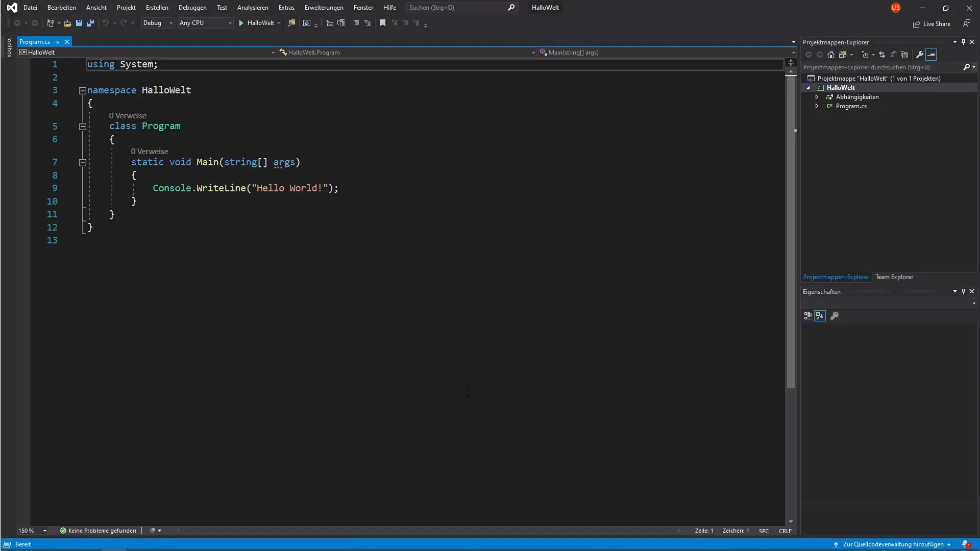Click the Show All Files icon
The image size is (980, 551).
point(904,55)
